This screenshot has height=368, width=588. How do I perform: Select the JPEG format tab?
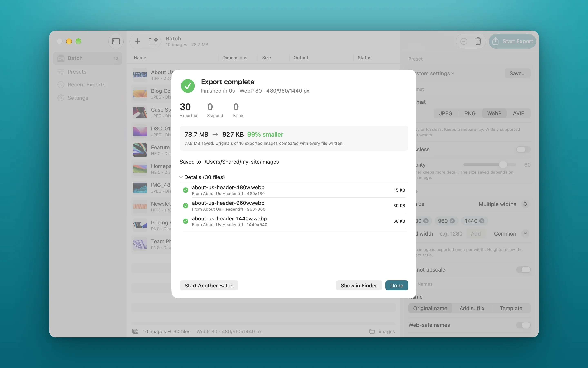click(x=446, y=113)
